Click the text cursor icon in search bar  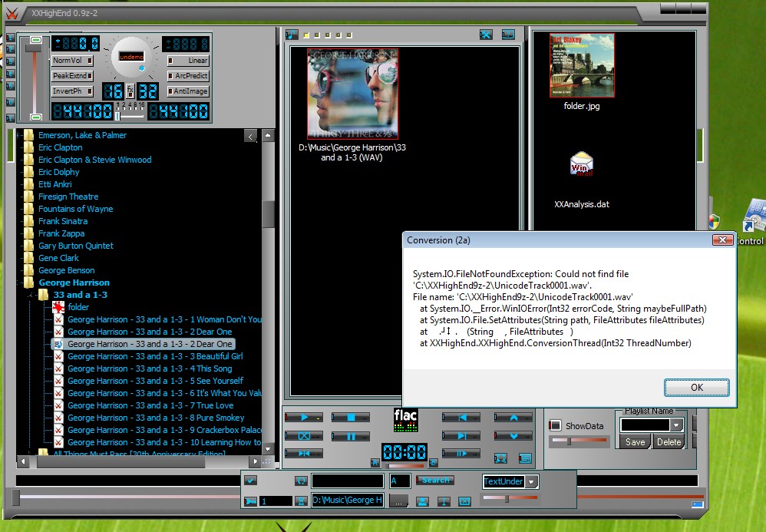coord(444,501)
